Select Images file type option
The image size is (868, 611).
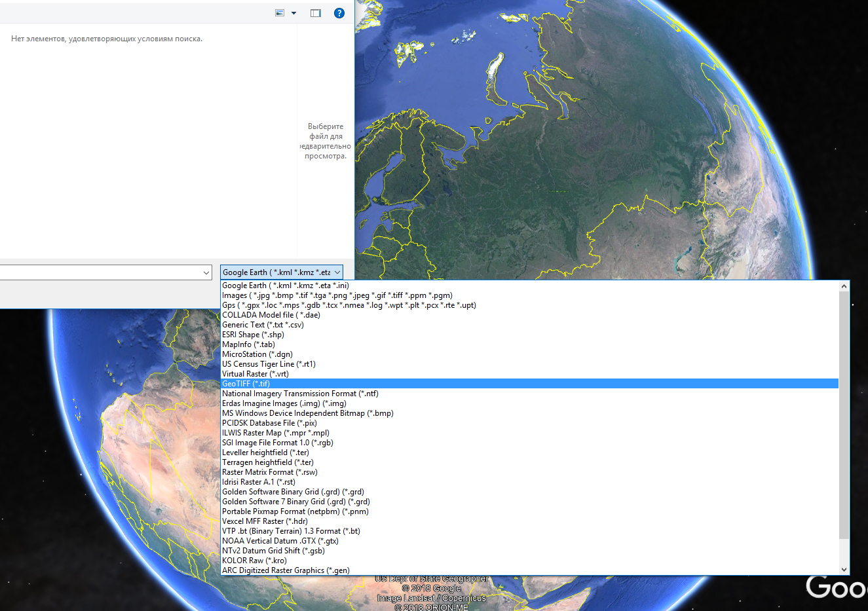coord(529,295)
